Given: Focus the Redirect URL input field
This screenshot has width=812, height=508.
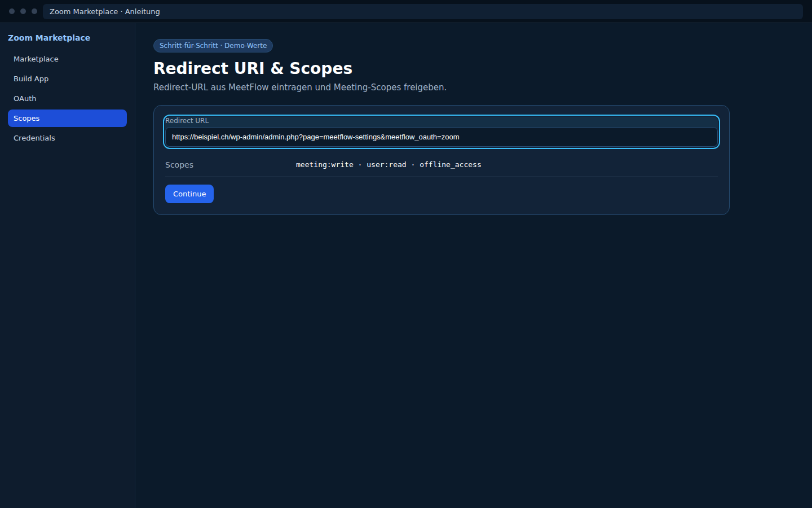Looking at the screenshot, I should click(441, 137).
